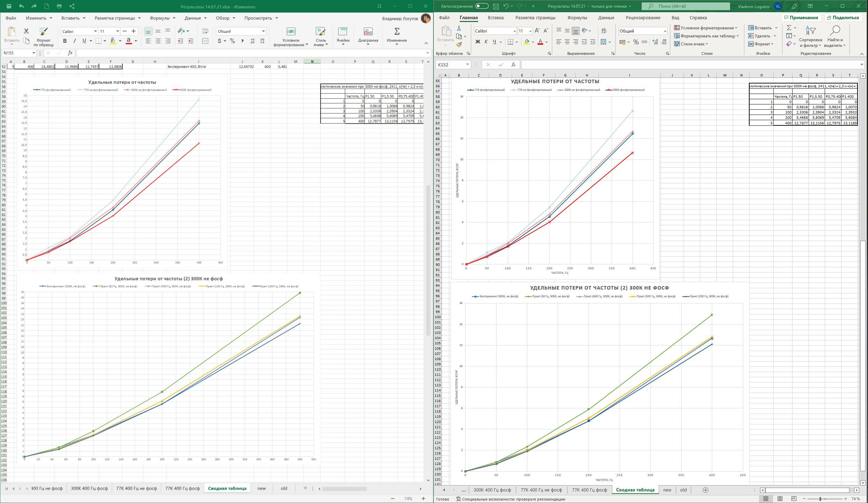Apply yellow fill color in left window
The height and width of the screenshot is (503, 868).
pyautogui.click(x=113, y=41)
